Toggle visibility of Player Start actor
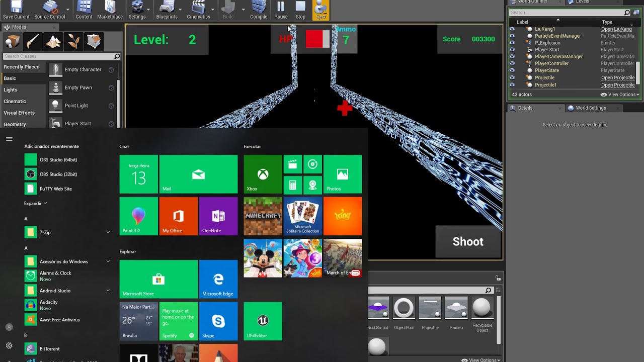Viewport: 644px width, 362px height. [512, 50]
